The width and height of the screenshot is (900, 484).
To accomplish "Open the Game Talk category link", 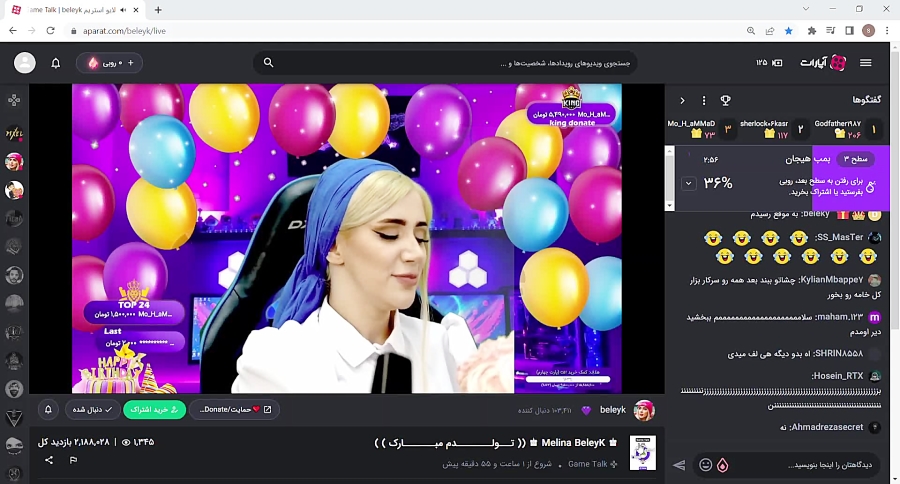I will tap(592, 464).
